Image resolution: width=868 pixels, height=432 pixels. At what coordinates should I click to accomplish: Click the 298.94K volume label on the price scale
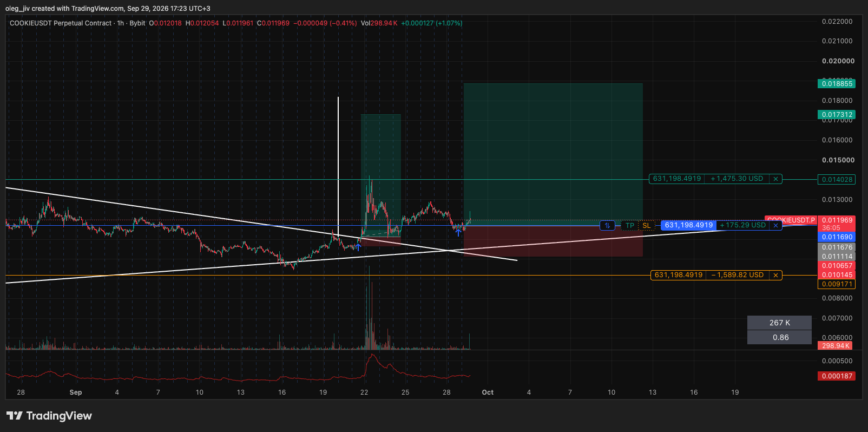(836, 346)
